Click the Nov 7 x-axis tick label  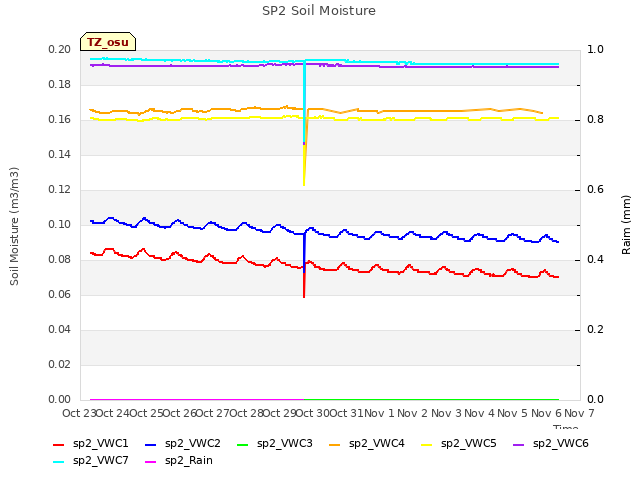coord(579,413)
